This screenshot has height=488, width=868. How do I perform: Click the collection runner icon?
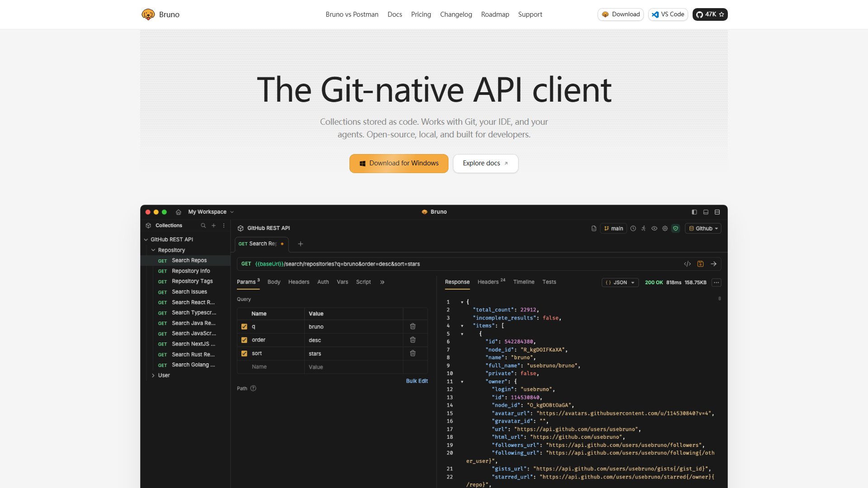click(644, 229)
